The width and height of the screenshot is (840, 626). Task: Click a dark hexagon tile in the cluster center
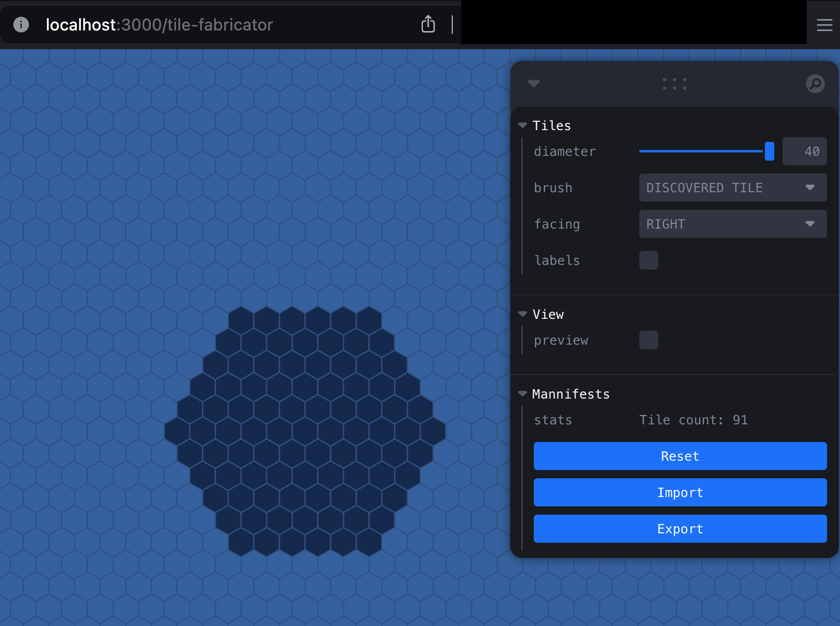click(305, 432)
